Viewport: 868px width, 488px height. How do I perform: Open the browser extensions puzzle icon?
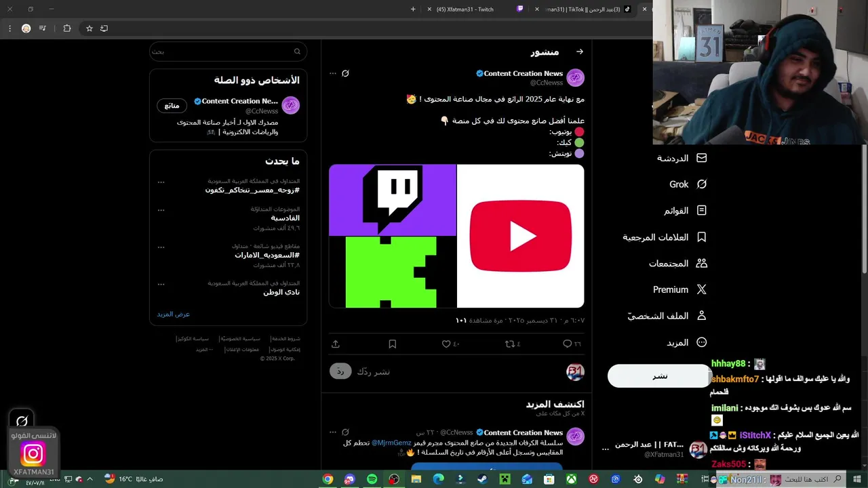[x=66, y=28]
